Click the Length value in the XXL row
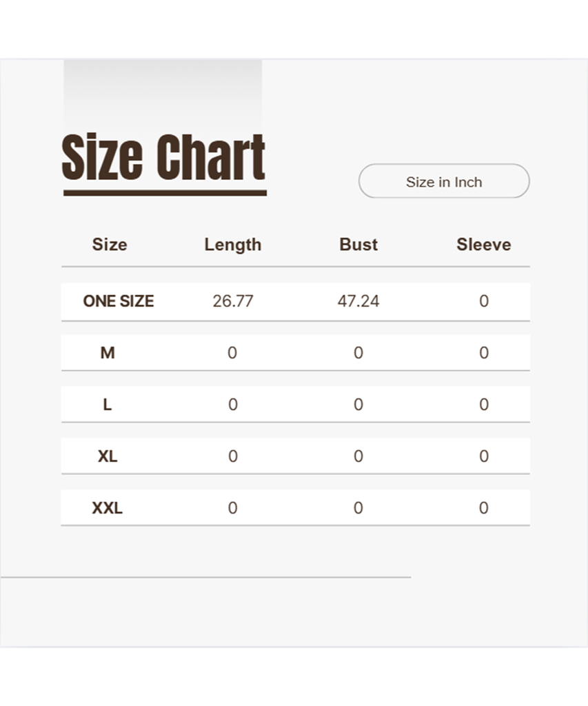588x706 pixels. [232, 508]
